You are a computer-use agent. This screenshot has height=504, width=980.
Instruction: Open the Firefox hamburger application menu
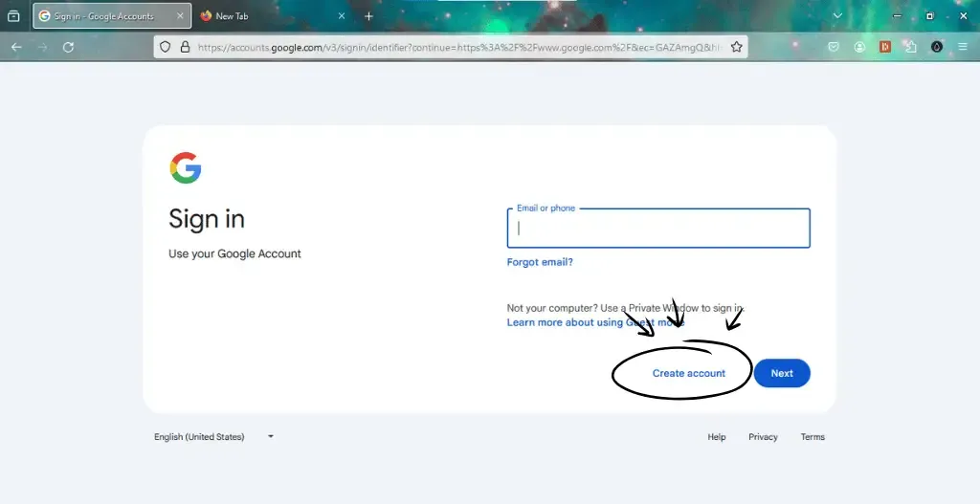coord(963,47)
